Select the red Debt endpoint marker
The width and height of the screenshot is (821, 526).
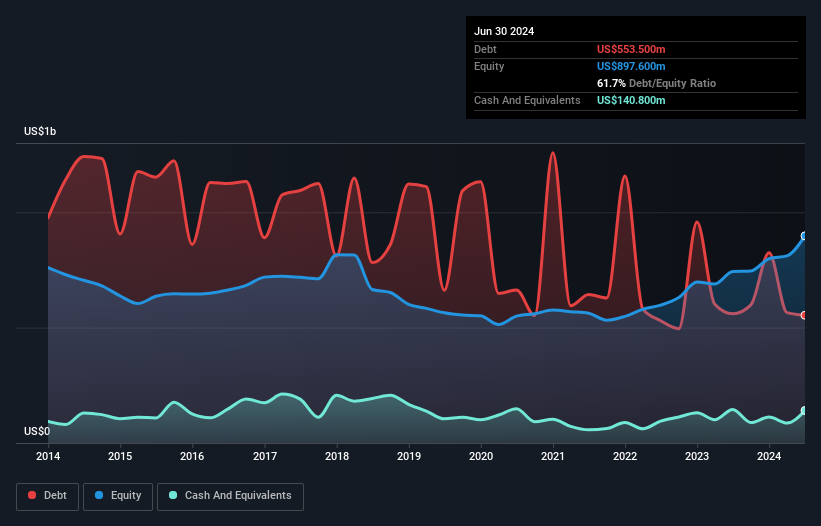804,316
